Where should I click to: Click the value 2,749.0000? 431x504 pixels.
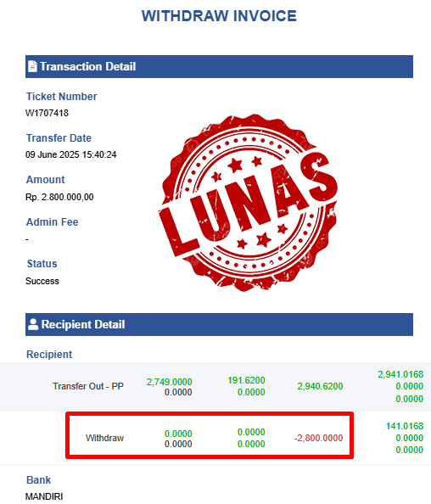pos(169,382)
